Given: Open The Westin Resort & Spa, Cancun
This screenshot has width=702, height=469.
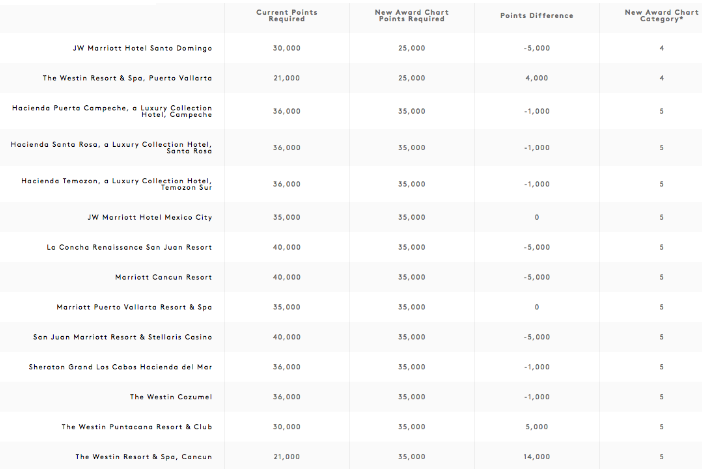Looking at the screenshot, I should pyautogui.click(x=143, y=457).
